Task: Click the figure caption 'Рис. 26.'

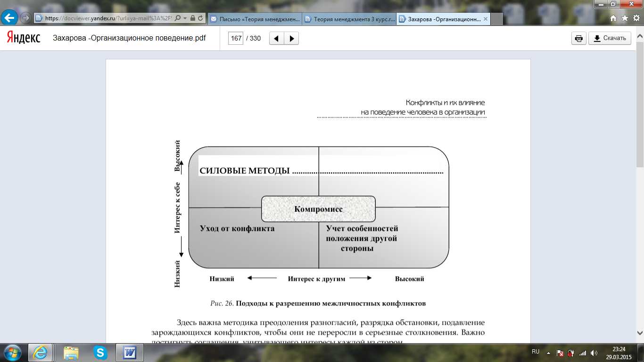Action: pos(222,304)
